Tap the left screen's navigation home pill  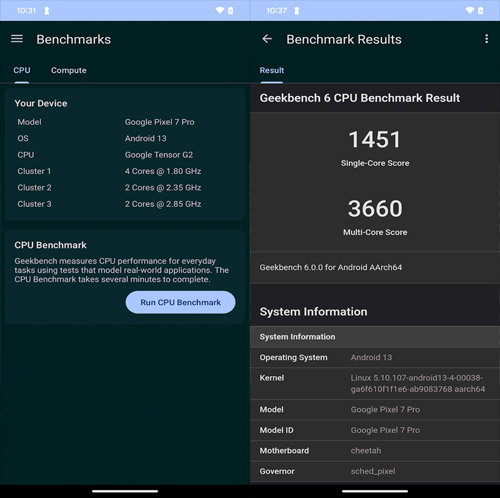[x=125, y=491]
